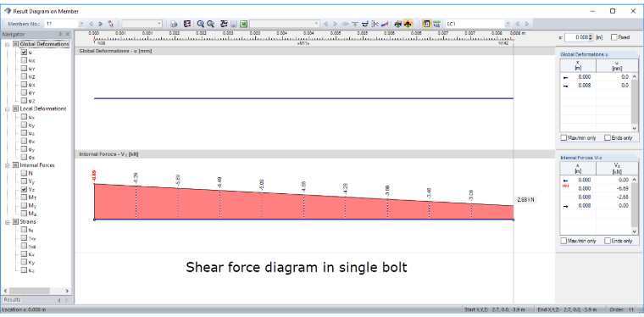Check internal force N checkbox
This screenshot has height=317, width=644.
[25, 173]
